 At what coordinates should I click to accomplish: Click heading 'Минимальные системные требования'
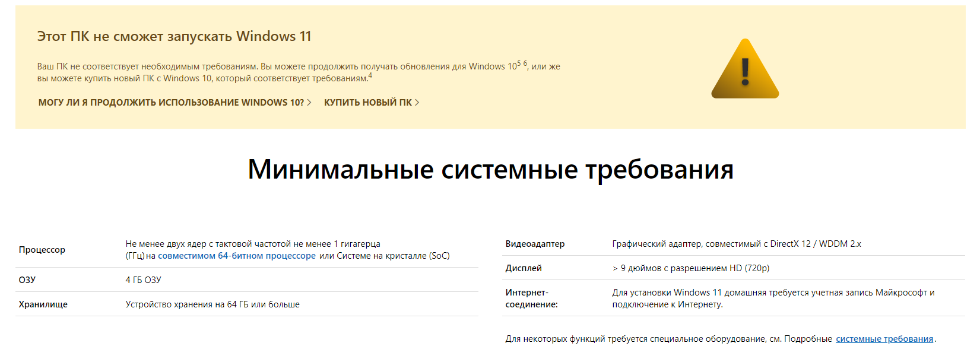click(490, 170)
